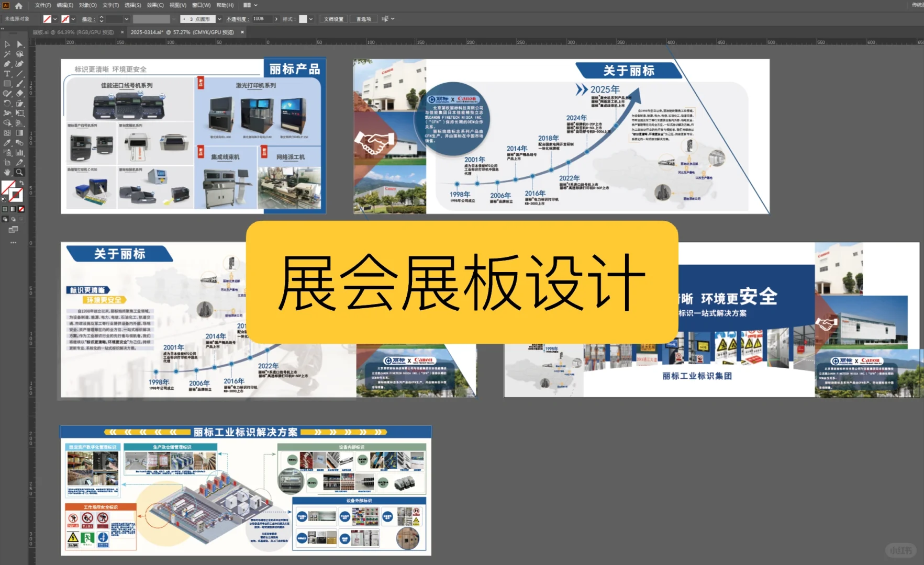Set paint mode to Color
924x565 pixels.
pyautogui.click(x=5, y=209)
